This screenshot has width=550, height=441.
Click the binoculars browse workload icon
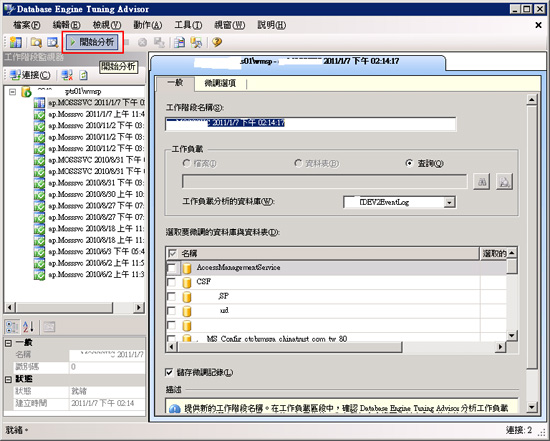(482, 182)
